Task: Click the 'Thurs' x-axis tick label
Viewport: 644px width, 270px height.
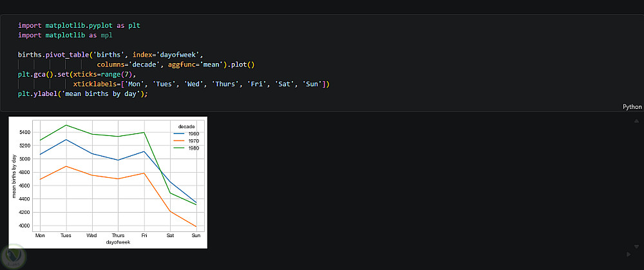Action: (x=118, y=236)
